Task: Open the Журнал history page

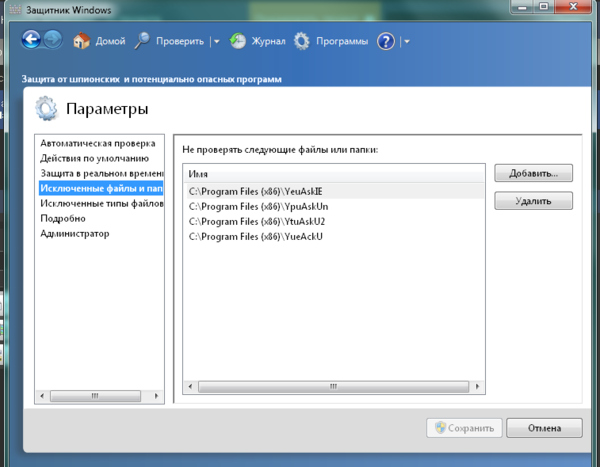Action: pos(268,41)
